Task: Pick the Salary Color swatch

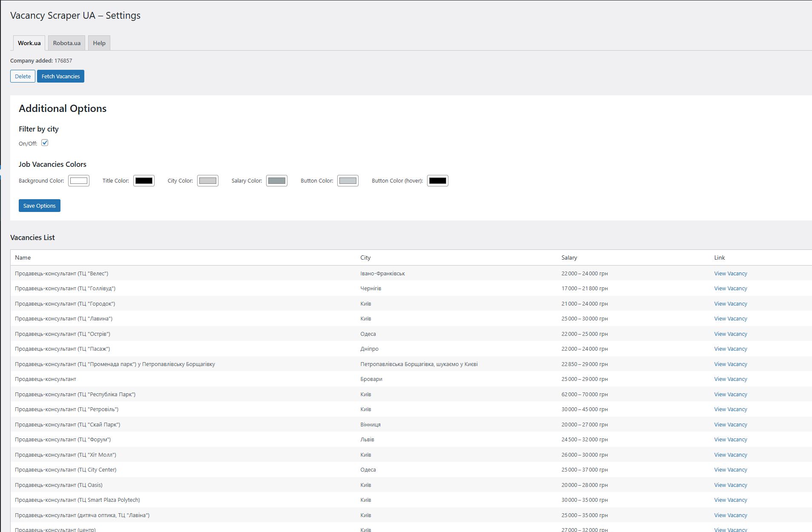Action: (x=277, y=181)
